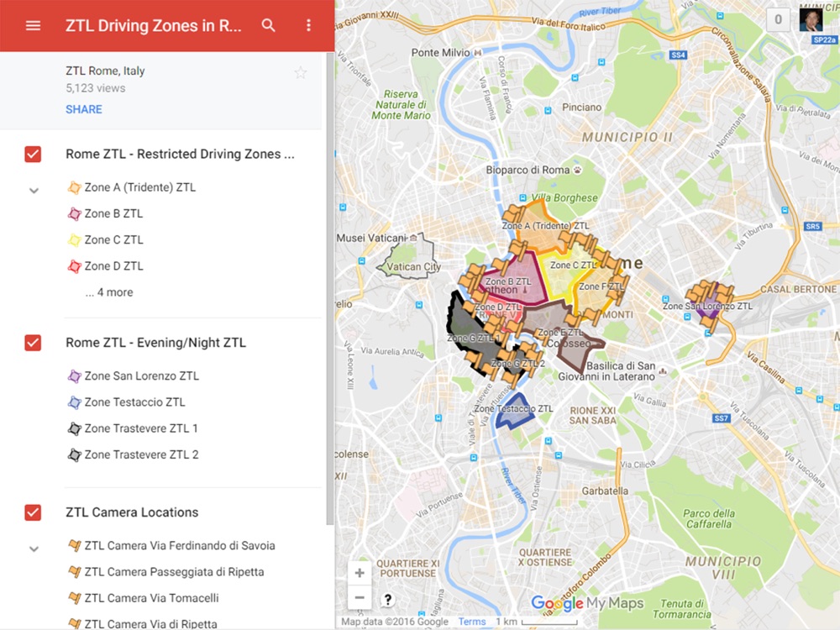Open the user profile avatar

811,19
